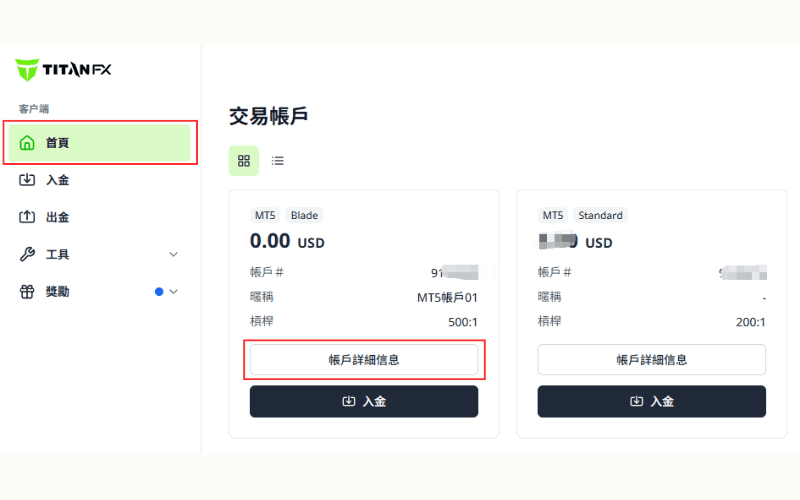Screen dimensions: 800x500
Task: Click the Blade account type tag
Action: tap(304, 215)
